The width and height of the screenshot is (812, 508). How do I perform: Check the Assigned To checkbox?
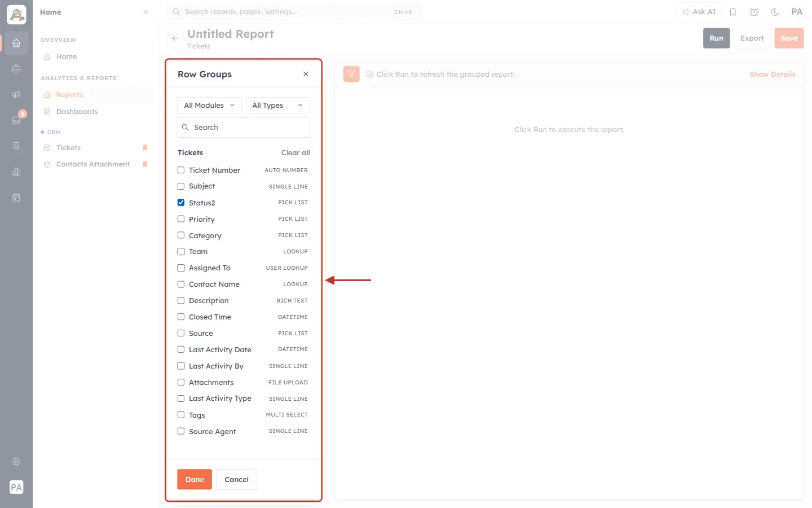pos(181,268)
